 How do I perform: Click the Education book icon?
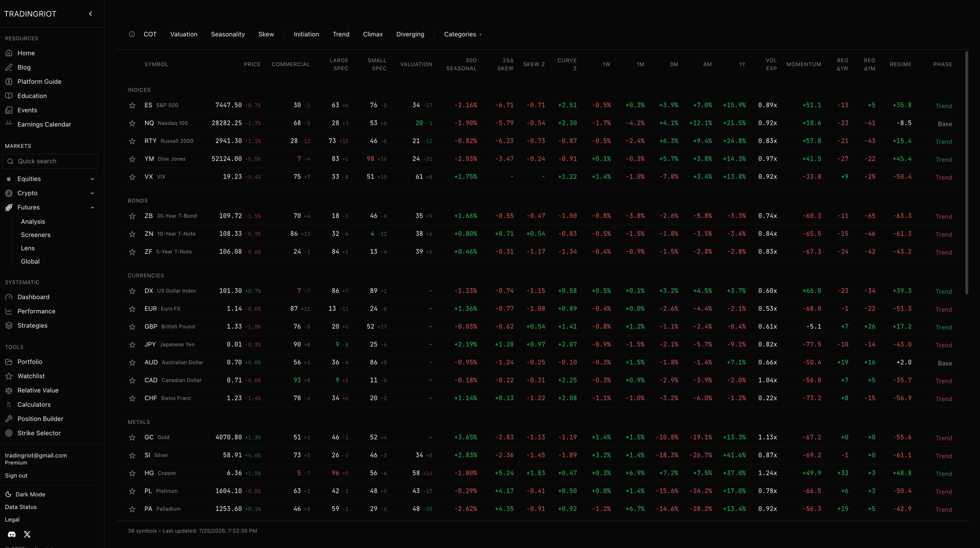(x=9, y=96)
